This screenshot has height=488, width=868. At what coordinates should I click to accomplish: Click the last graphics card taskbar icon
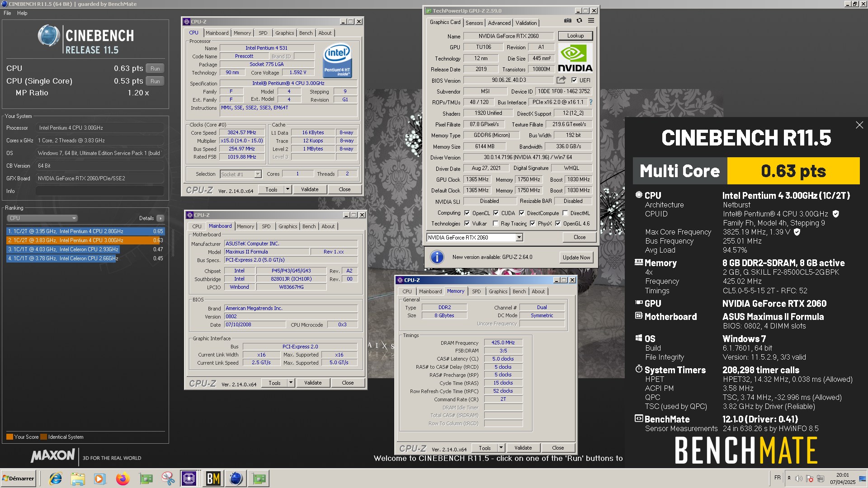259,479
